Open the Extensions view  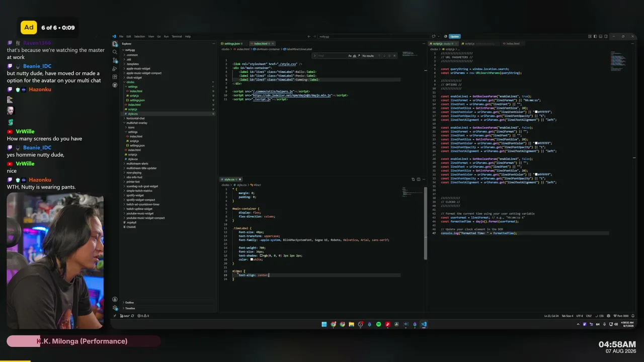point(115,77)
